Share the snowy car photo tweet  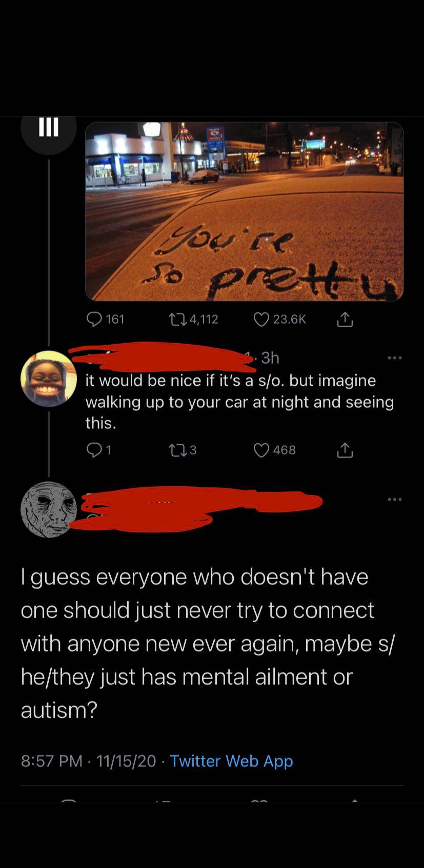click(345, 320)
